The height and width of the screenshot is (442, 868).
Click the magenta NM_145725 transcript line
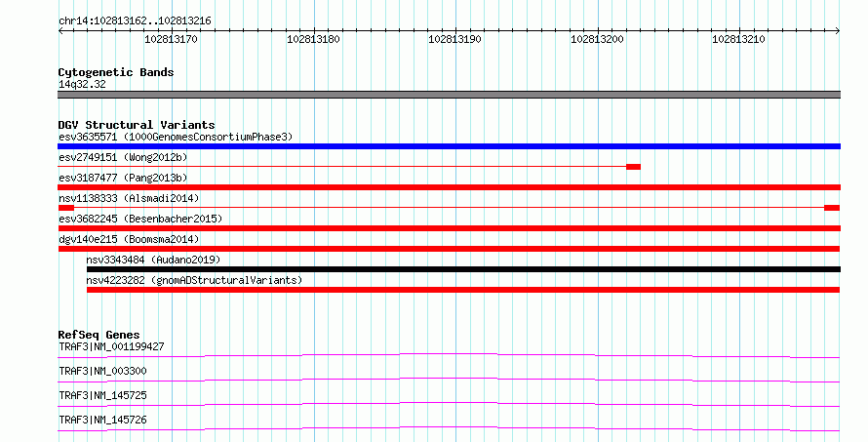(449, 404)
